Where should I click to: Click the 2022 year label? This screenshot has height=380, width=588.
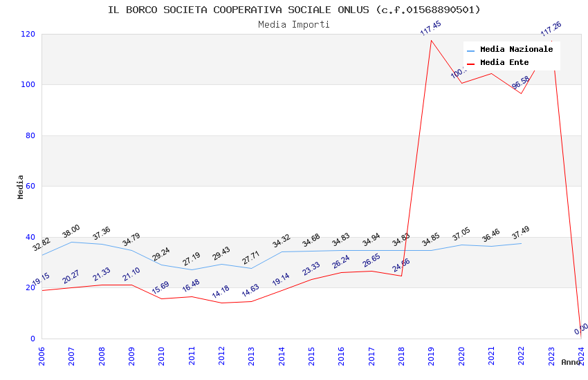pos(522,356)
